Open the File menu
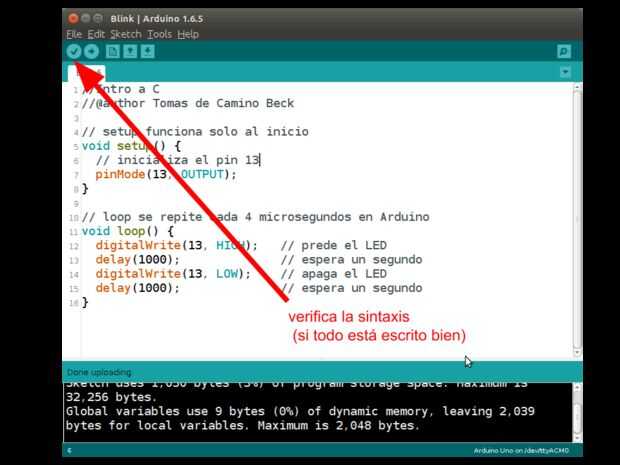 pyautogui.click(x=74, y=34)
